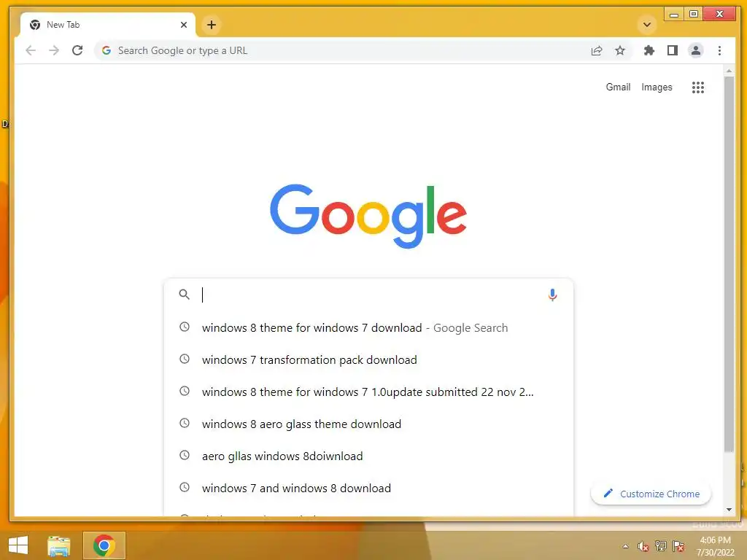The height and width of the screenshot is (560, 747).
Task: Select suggestion windows 8 aero glass theme download
Action: [368, 424]
